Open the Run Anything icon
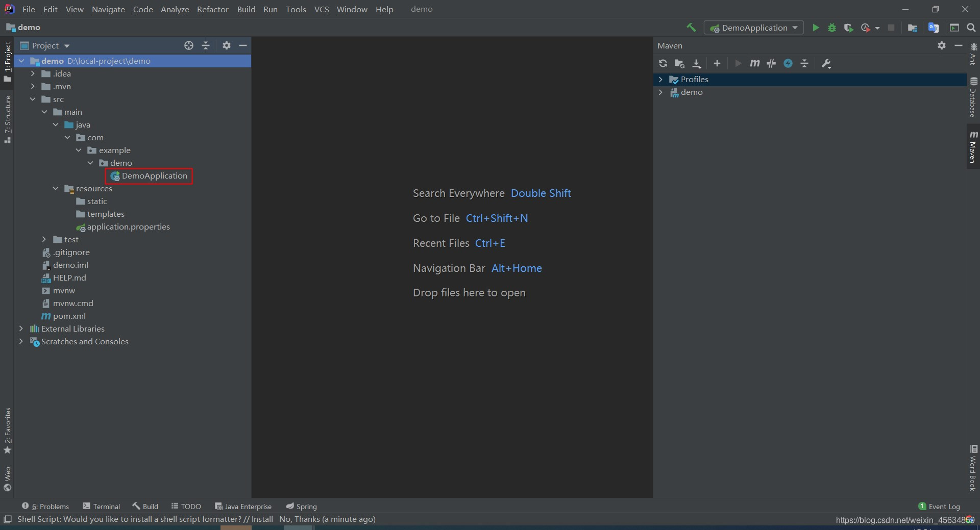The height and width of the screenshot is (530, 980). pyautogui.click(x=954, y=28)
